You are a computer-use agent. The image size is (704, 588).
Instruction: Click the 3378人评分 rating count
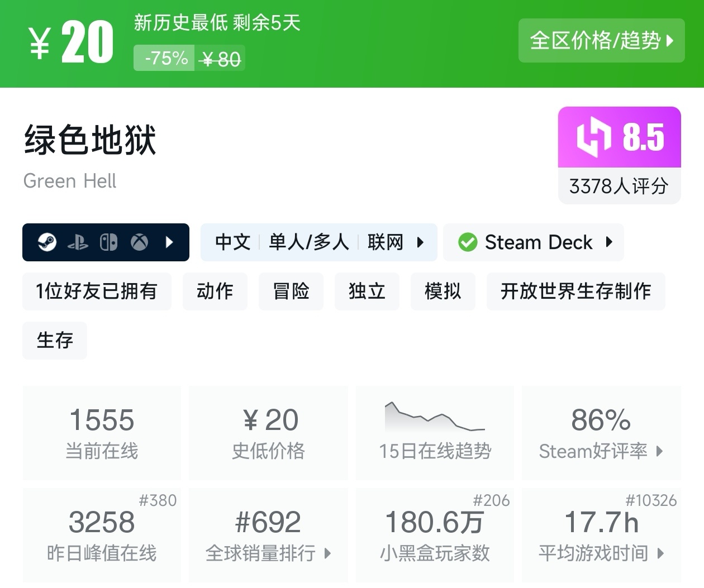click(x=619, y=186)
